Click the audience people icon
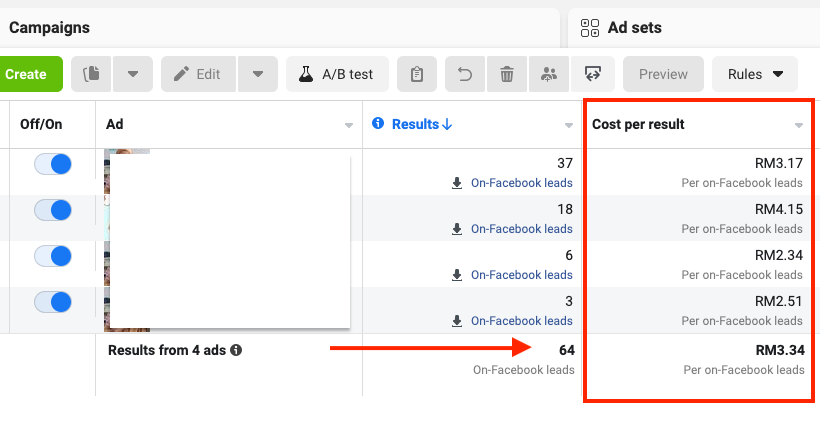 click(549, 74)
